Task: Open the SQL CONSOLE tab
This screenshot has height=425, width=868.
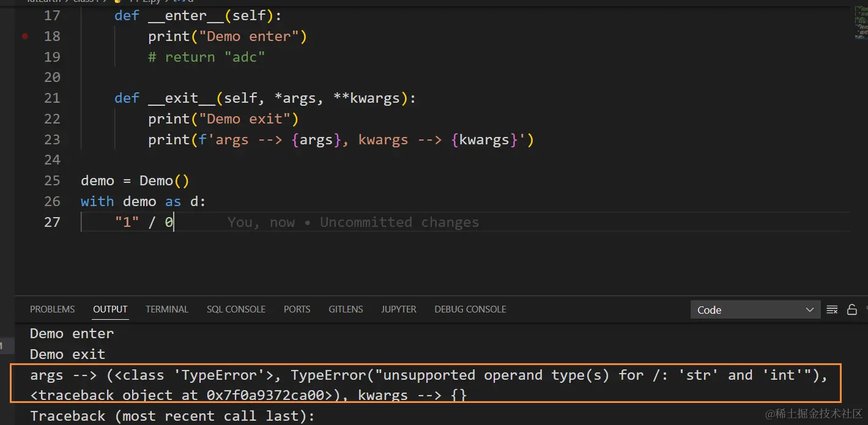Action: click(x=236, y=309)
